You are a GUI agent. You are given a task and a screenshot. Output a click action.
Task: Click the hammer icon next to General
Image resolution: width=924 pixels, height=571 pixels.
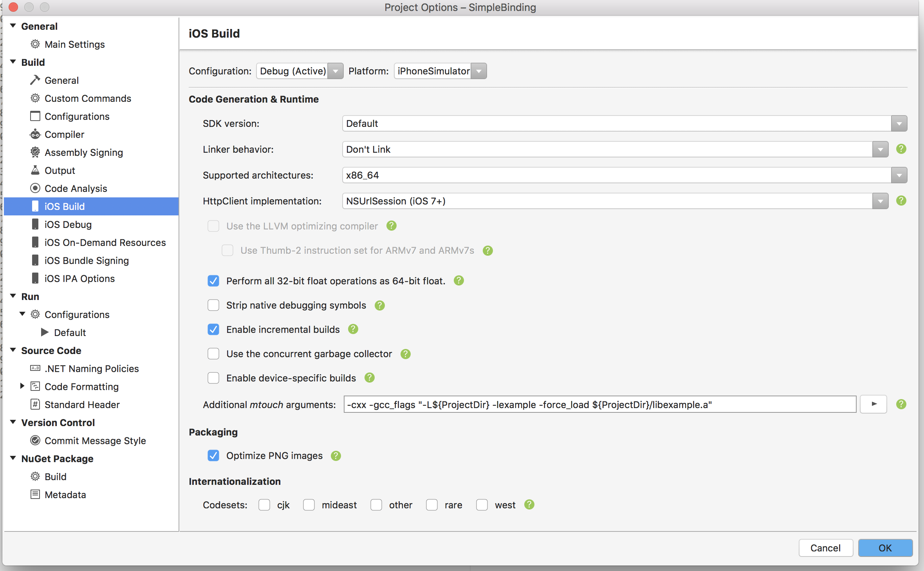pyautogui.click(x=35, y=80)
